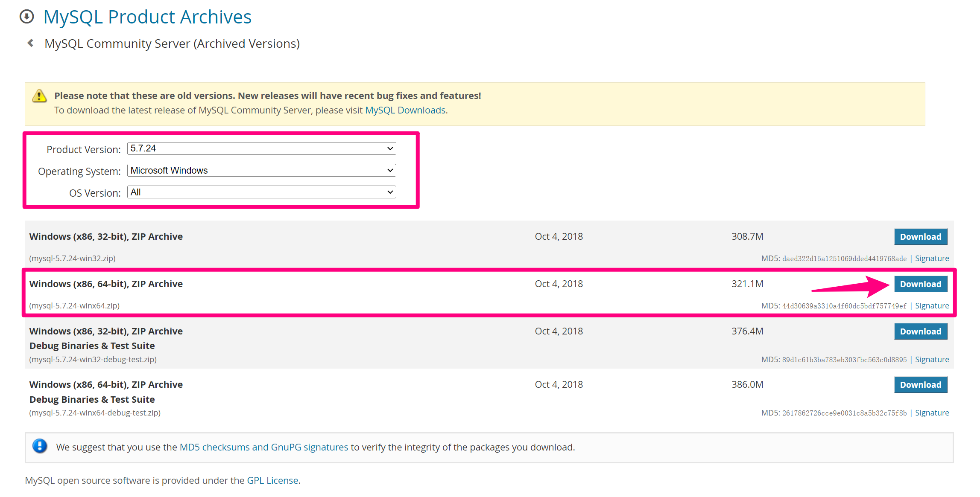
Task: Click the back chevron arrow icon
Action: [x=30, y=43]
